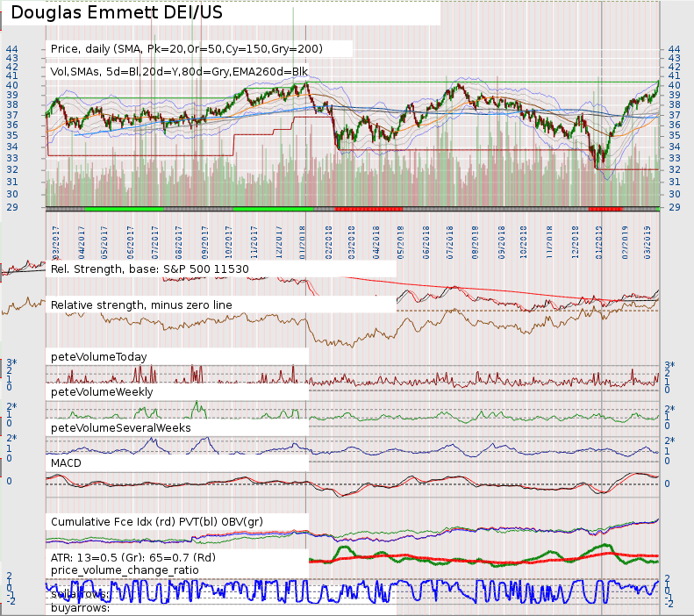Select "Rel. Strength, base: S&P 500 11530" label
This screenshot has width=694, height=616.
[x=150, y=269]
